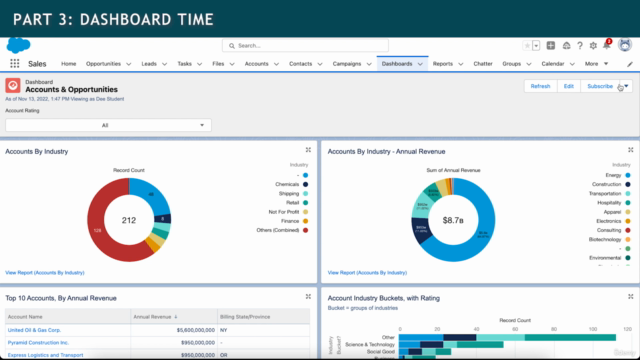Click the 212 record count total

coord(129,220)
